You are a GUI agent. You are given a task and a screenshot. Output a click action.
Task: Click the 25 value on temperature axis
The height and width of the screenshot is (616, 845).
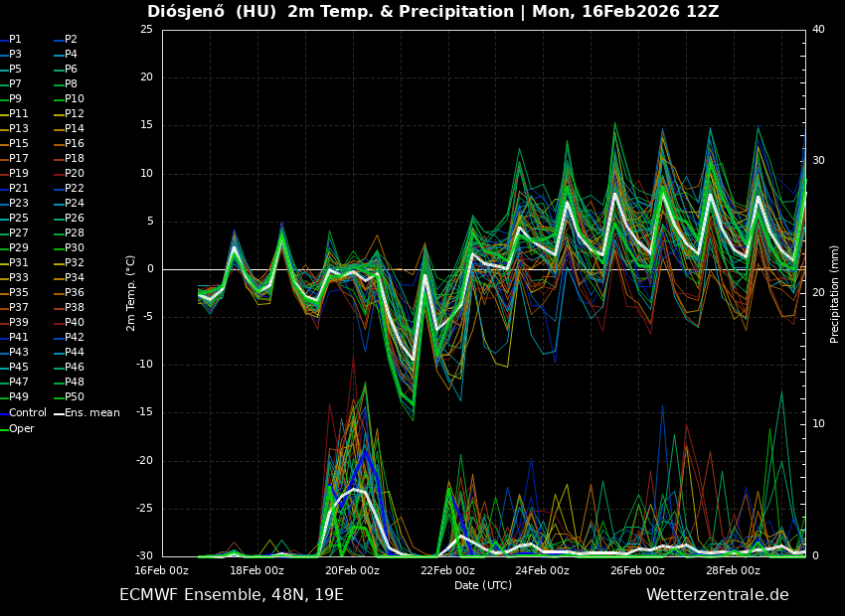(x=146, y=30)
